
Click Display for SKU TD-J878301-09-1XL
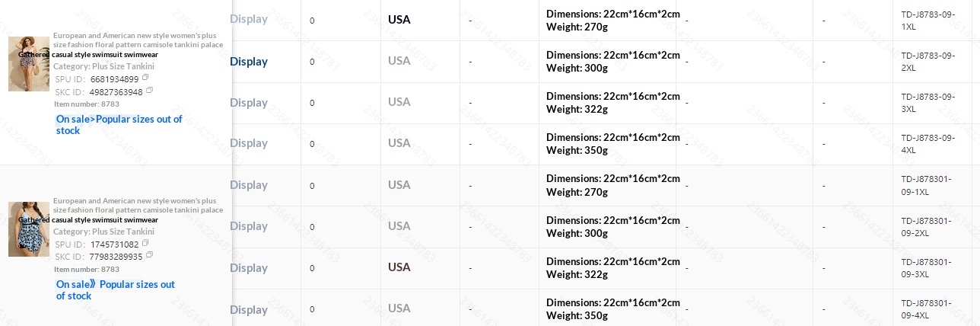pyautogui.click(x=249, y=185)
